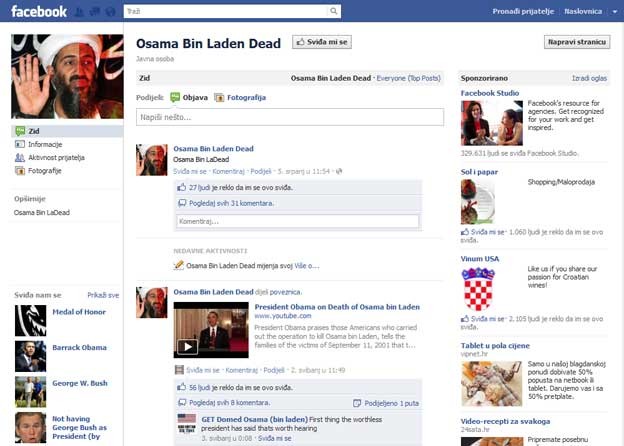The image size is (624, 446).
Task: Click the Sviđa mi se page button
Action: coord(322,42)
